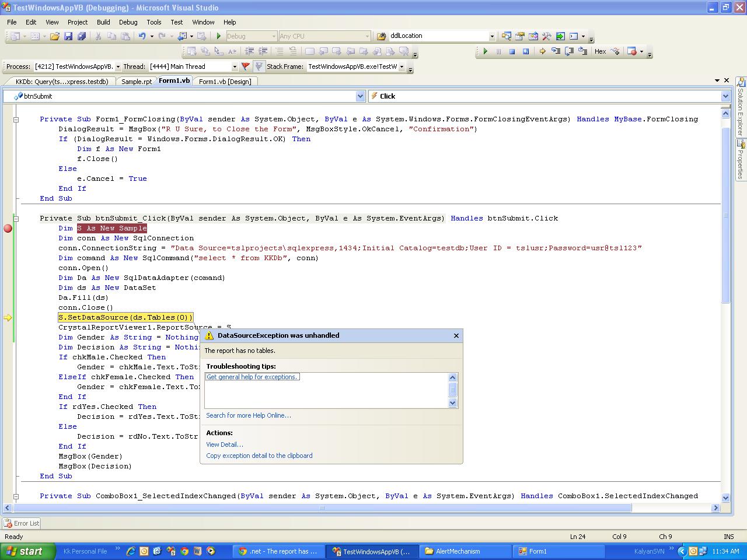
Task: Click the Restart debugging icon
Action: point(525,51)
